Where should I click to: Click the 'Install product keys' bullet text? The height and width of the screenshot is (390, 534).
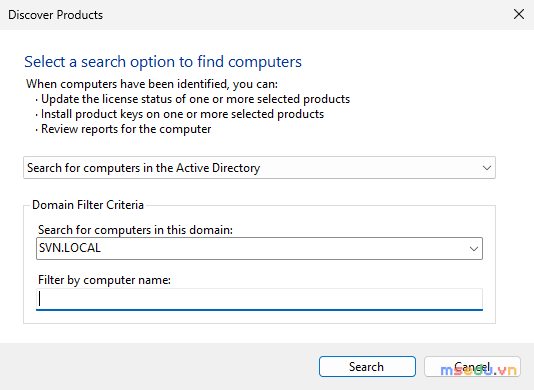click(182, 114)
